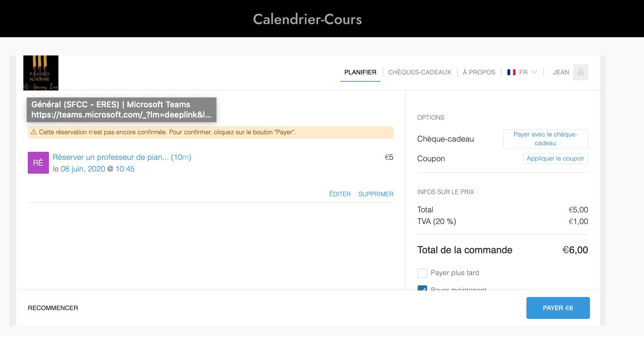Viewport: 644px width, 351px height.
Task: Open the Chèques-cadeaux tab
Action: pos(419,72)
